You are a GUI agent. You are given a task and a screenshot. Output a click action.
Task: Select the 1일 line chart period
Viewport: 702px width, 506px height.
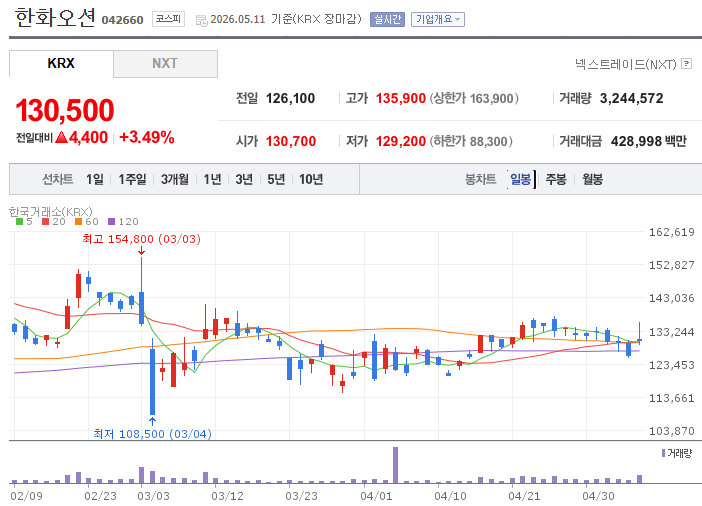click(x=94, y=179)
